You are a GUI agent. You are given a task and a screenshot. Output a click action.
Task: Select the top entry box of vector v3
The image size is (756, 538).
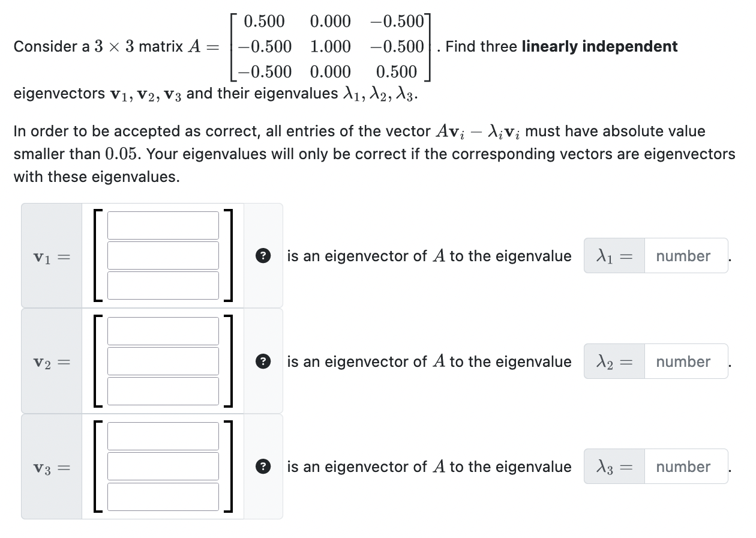pyautogui.click(x=163, y=436)
